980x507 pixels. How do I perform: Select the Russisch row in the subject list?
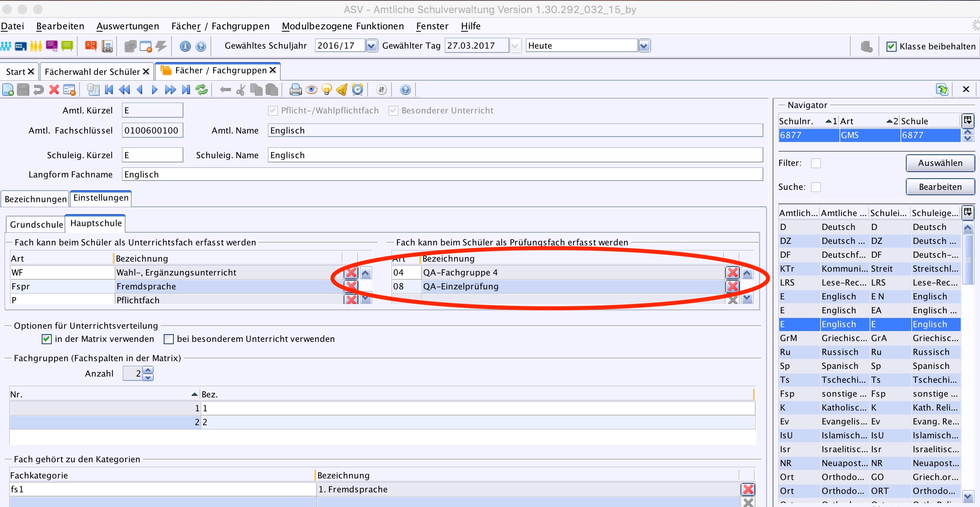870,352
